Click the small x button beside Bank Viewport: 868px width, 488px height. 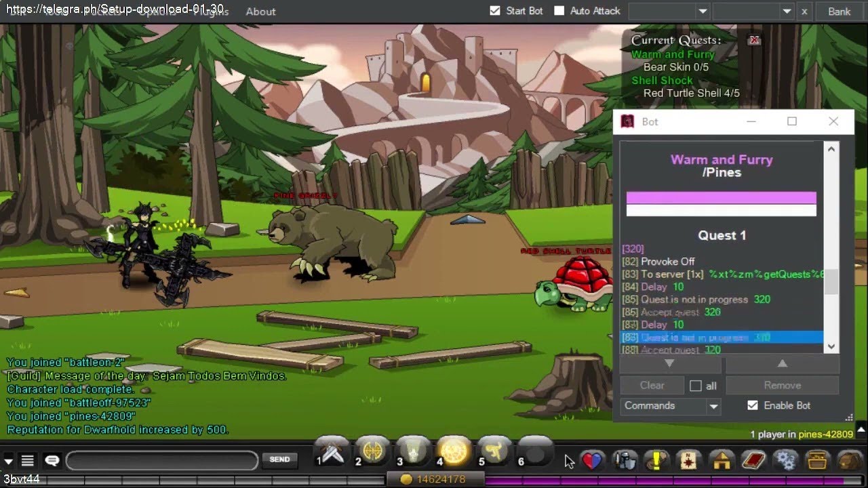coord(804,12)
